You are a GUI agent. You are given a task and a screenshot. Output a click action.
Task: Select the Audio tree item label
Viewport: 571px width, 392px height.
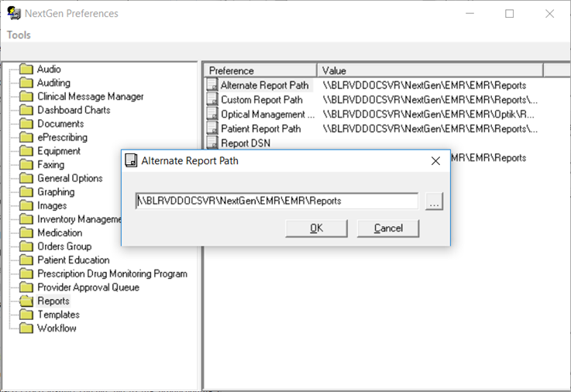tap(49, 69)
